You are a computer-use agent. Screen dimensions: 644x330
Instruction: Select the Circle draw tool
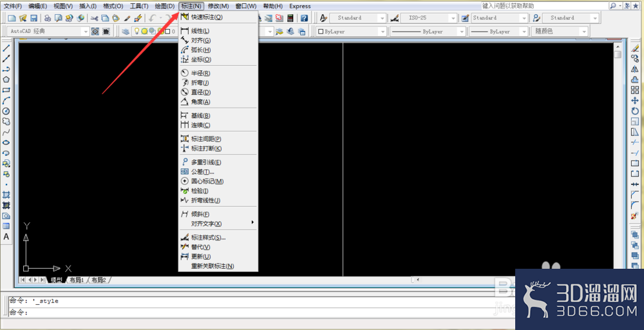click(6, 111)
